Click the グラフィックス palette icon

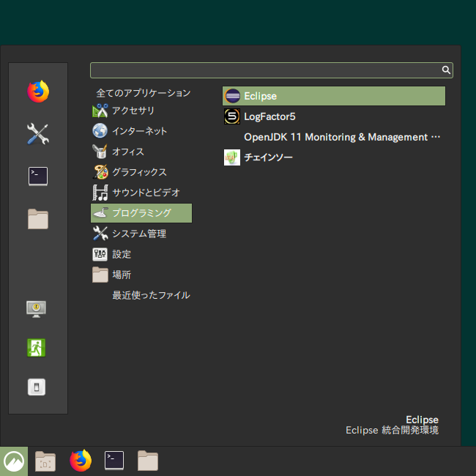point(100,172)
